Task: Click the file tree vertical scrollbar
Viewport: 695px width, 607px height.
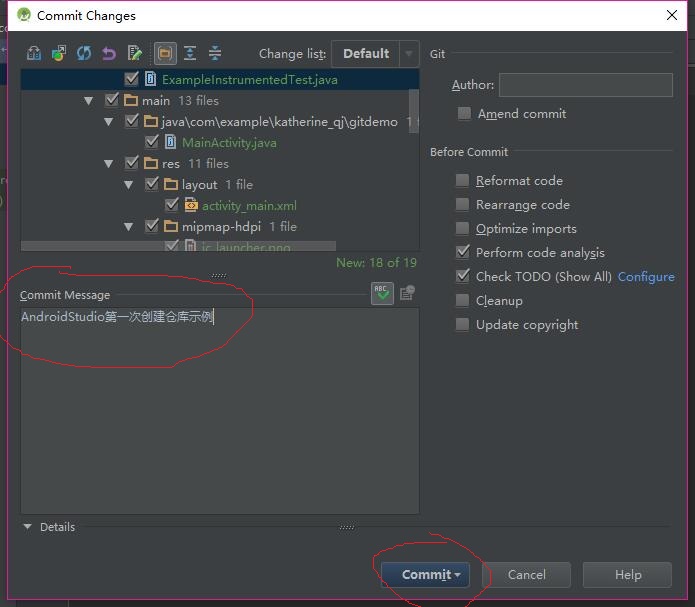Action: coord(414,111)
